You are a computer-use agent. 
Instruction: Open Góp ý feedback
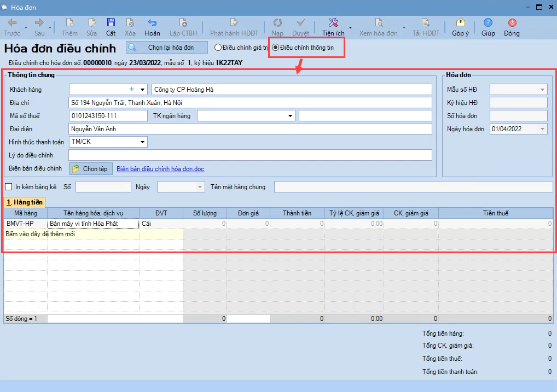pyautogui.click(x=460, y=27)
